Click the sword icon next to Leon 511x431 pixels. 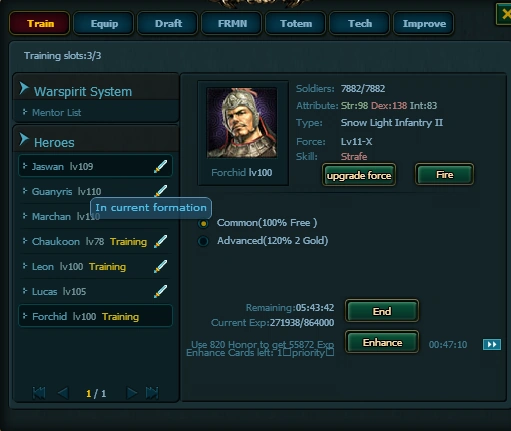coord(160,266)
